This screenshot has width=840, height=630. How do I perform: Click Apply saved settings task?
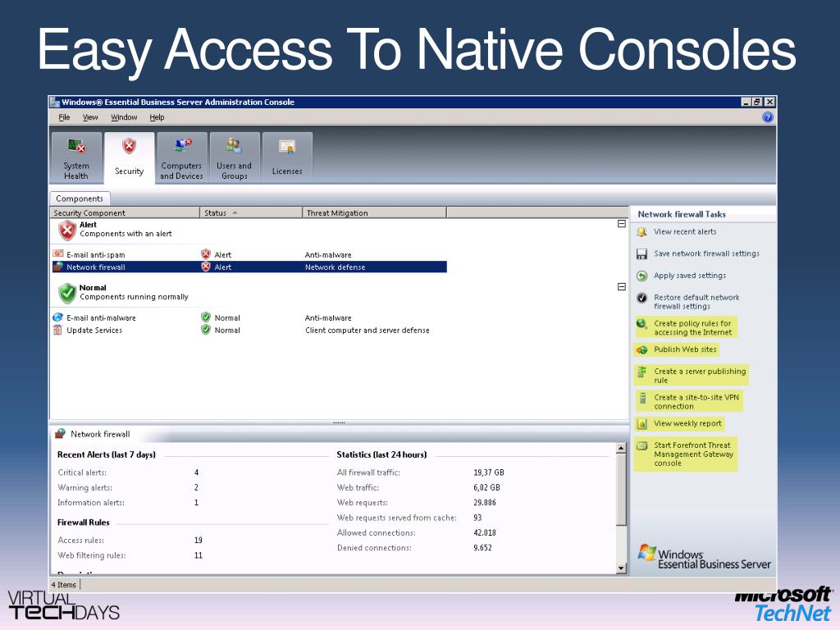[689, 276]
